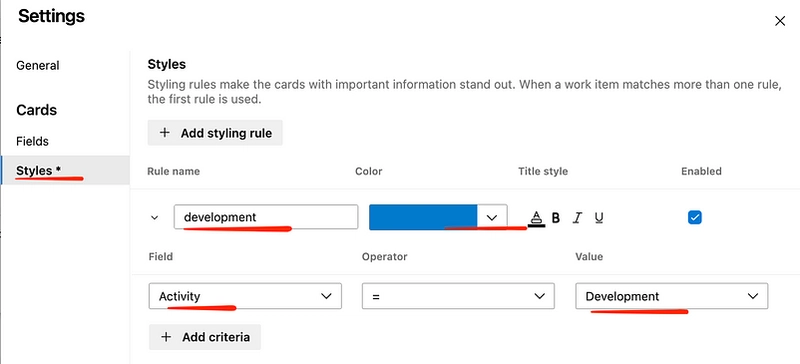Click the 'Cards' section heading
The image size is (800, 364).
coord(36,110)
